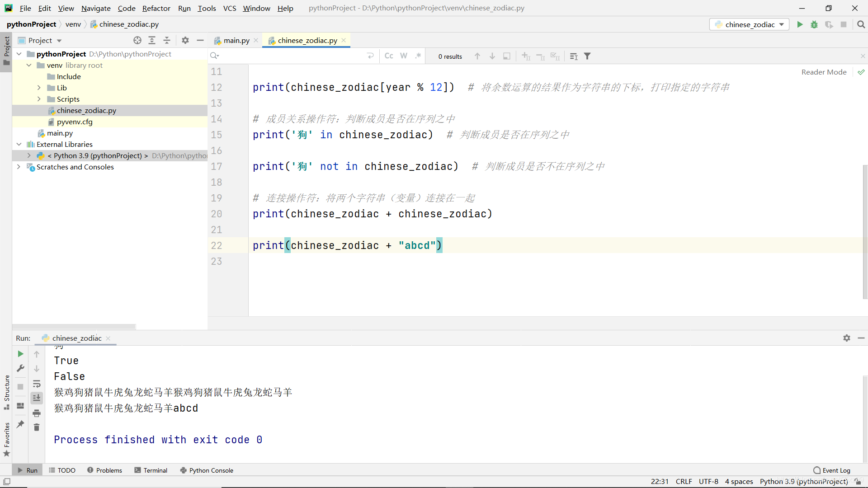Screen dimensions: 868x488
Task: Select pyvenv.cfg in project tree
Action: pos(75,122)
